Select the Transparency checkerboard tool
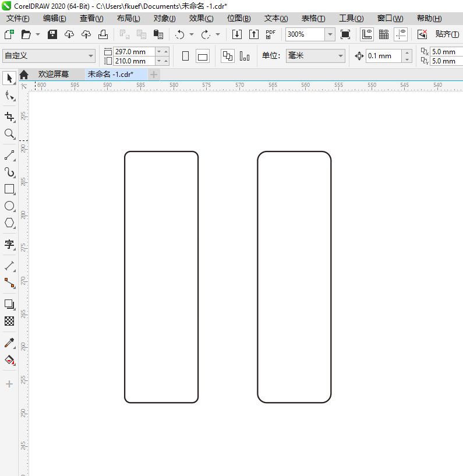 coord(9,321)
